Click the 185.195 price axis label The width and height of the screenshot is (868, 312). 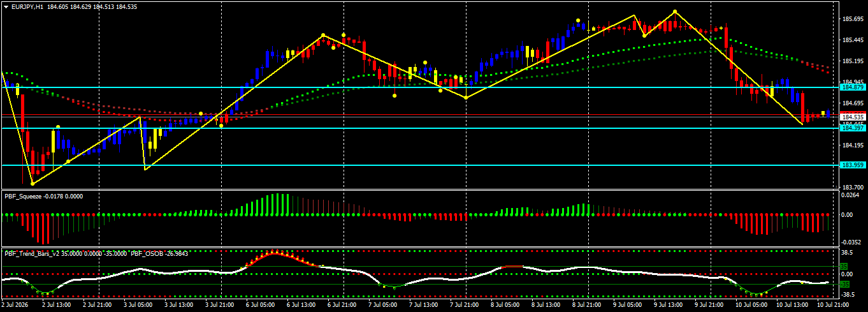tap(853, 61)
